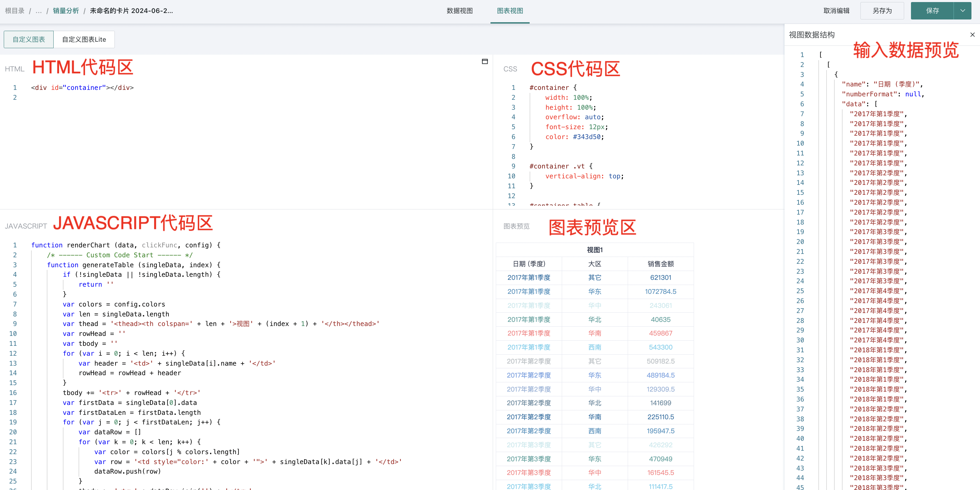Viewport: 980px width, 490px height.
Task: Click the cell value 161545.5
Action: point(661,473)
